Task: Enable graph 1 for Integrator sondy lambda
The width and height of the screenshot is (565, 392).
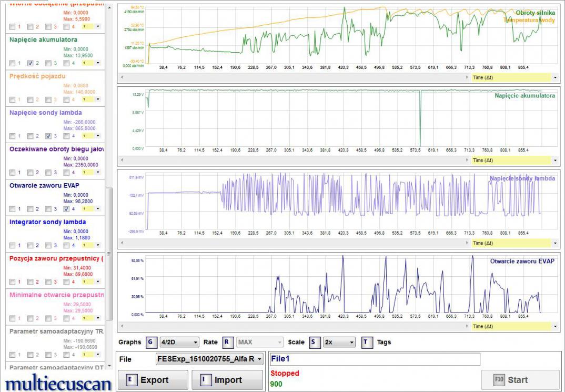Action: 12,245
